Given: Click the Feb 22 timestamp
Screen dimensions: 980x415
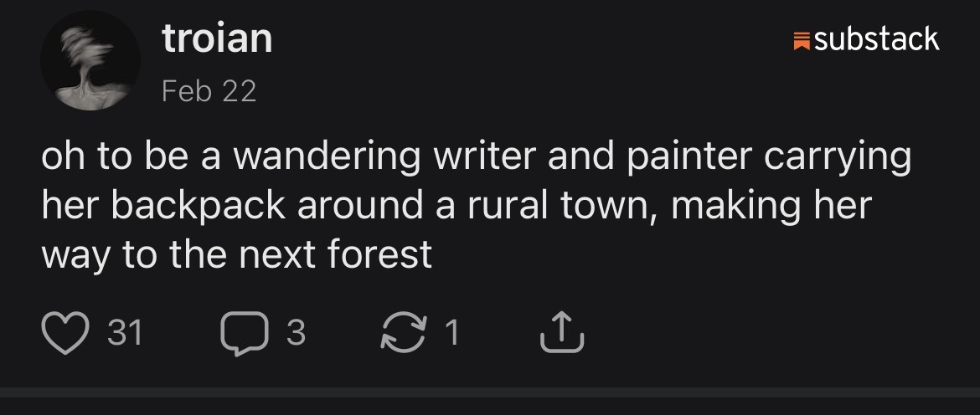Looking at the screenshot, I should [x=209, y=91].
